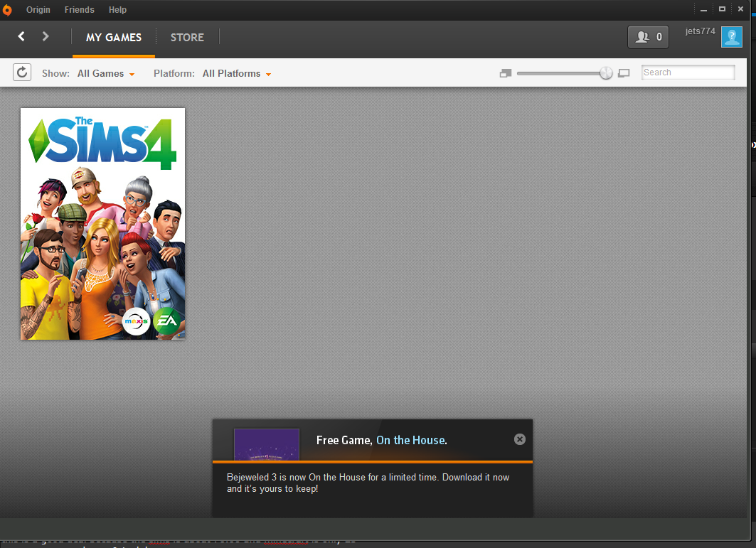The height and width of the screenshot is (548, 756).
Task: Open the On the House link
Action: (411, 440)
